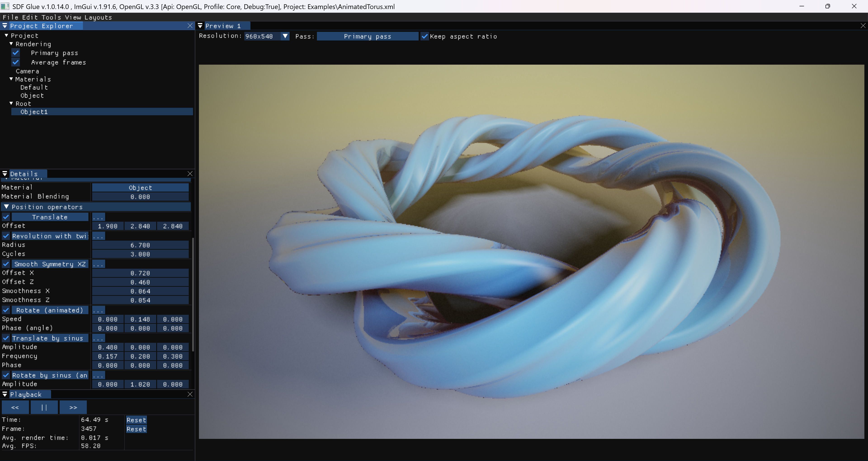Choose the Material selector showing Object

coord(140,188)
